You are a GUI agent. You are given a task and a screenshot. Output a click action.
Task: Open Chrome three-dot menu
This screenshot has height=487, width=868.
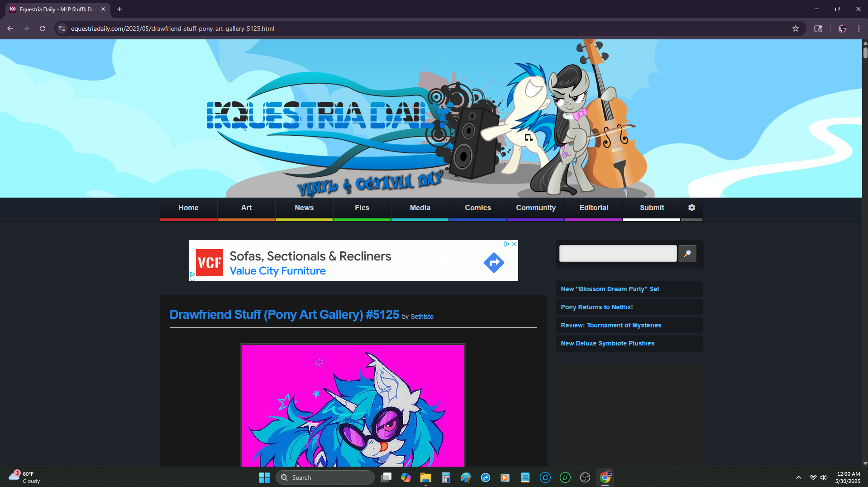coord(859,28)
